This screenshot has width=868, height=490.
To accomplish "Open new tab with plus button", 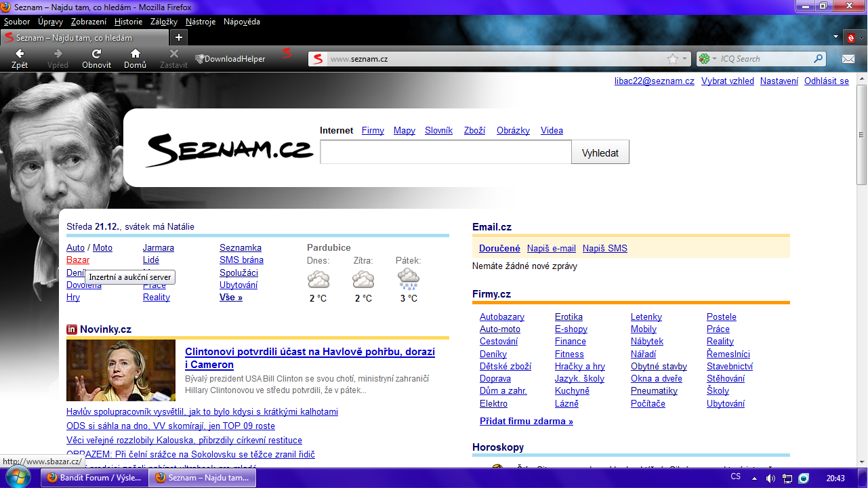I will [x=178, y=37].
